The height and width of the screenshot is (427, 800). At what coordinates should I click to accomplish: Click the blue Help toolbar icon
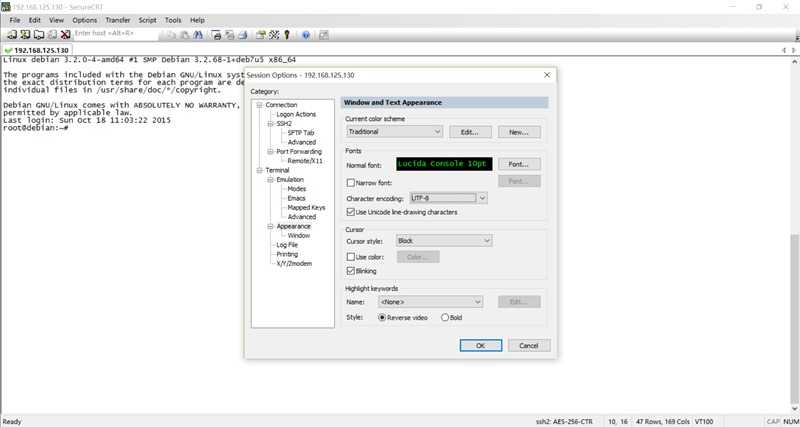306,35
